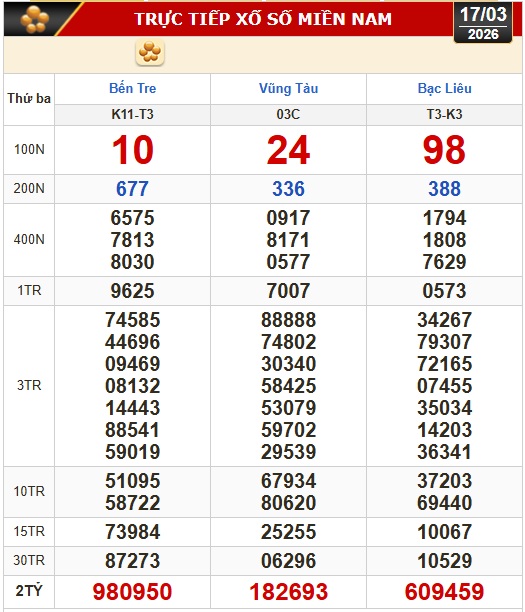Click the 400N number 7813

tap(132, 240)
